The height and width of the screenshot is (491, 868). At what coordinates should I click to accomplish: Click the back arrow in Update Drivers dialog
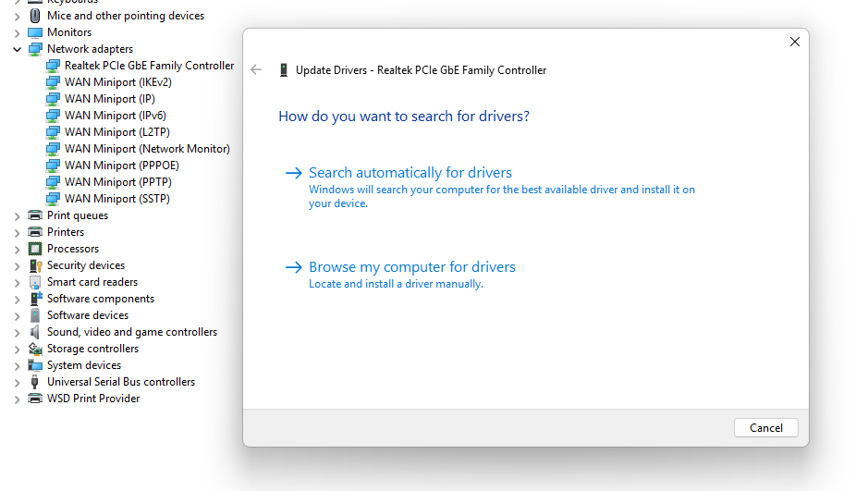pos(257,70)
